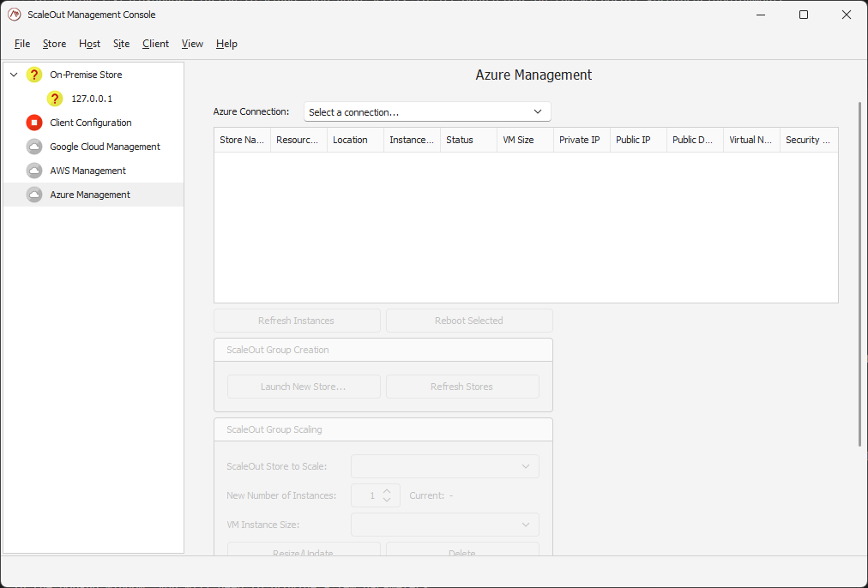Click the Launch New Store button
This screenshot has height=588, width=868.
pyautogui.click(x=304, y=387)
